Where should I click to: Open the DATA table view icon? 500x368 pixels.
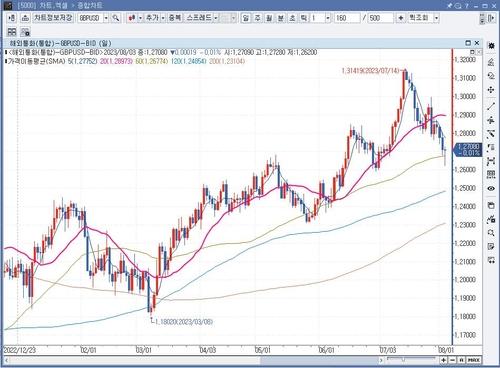491,175
